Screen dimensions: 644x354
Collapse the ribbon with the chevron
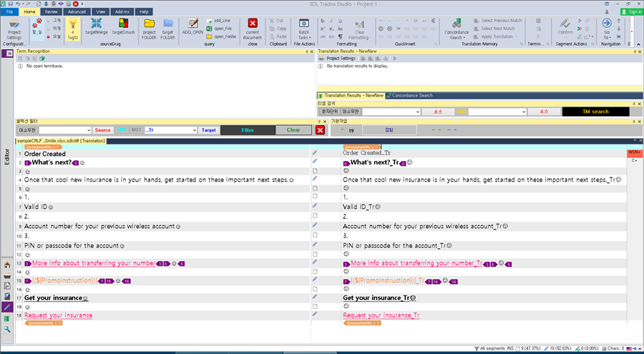pos(639,44)
